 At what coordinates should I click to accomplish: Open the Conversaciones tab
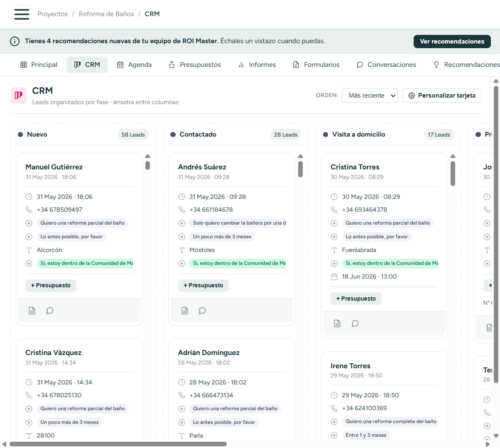coord(386,65)
